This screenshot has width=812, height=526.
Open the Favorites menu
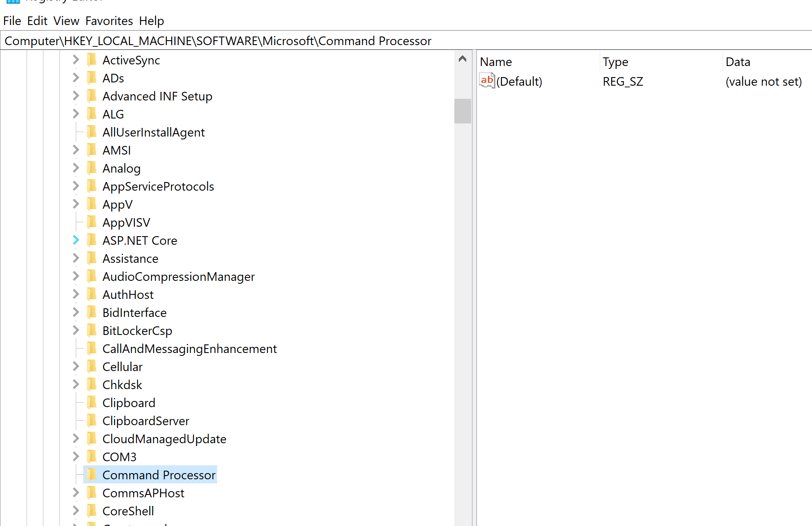(x=109, y=20)
